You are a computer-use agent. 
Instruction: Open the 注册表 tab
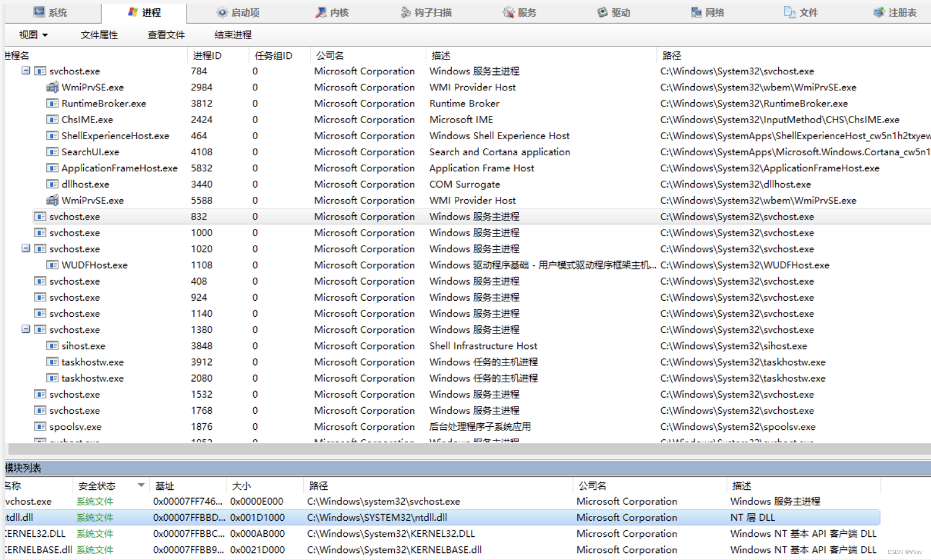point(895,12)
